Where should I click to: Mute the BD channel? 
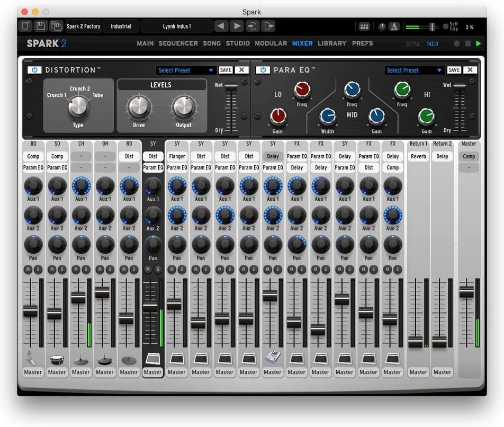(x=28, y=270)
